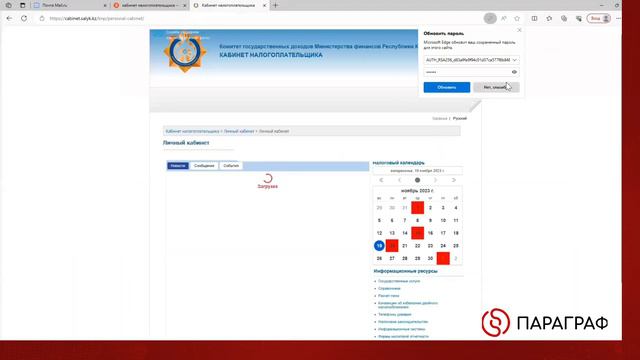Open a new tab with the plus icon
Screen dimensions: 640x360
coord(276,5)
